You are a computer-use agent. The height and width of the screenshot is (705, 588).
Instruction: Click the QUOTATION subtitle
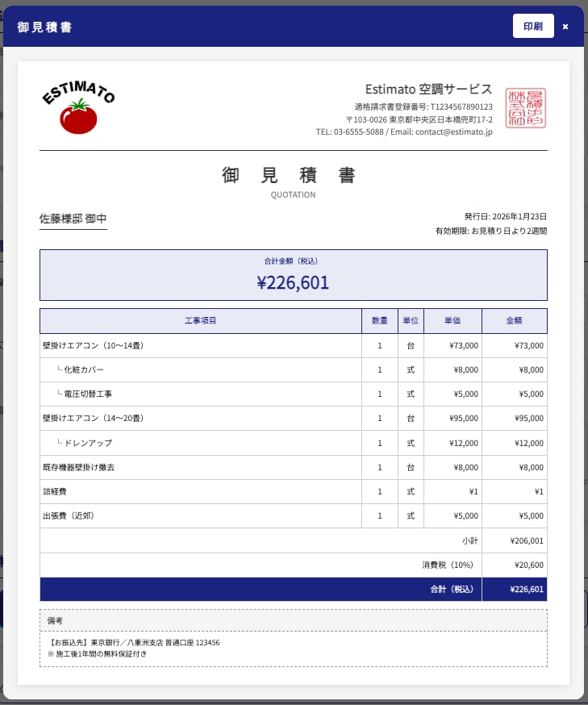pos(293,194)
